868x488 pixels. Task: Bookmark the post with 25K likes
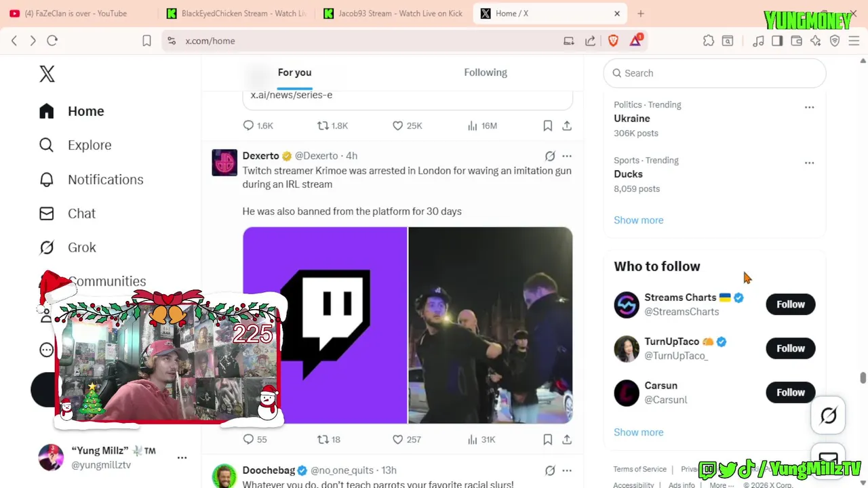pos(547,125)
